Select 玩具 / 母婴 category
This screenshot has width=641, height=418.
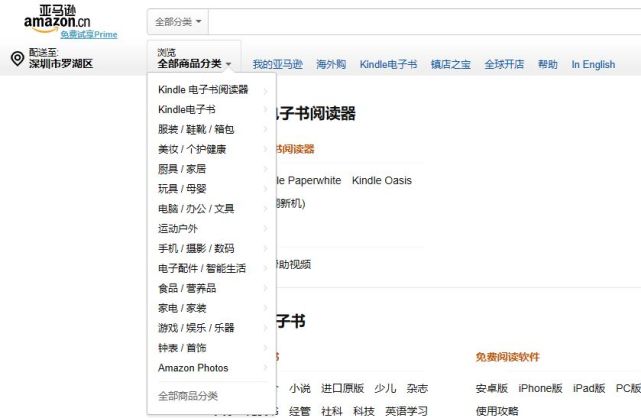click(x=182, y=189)
